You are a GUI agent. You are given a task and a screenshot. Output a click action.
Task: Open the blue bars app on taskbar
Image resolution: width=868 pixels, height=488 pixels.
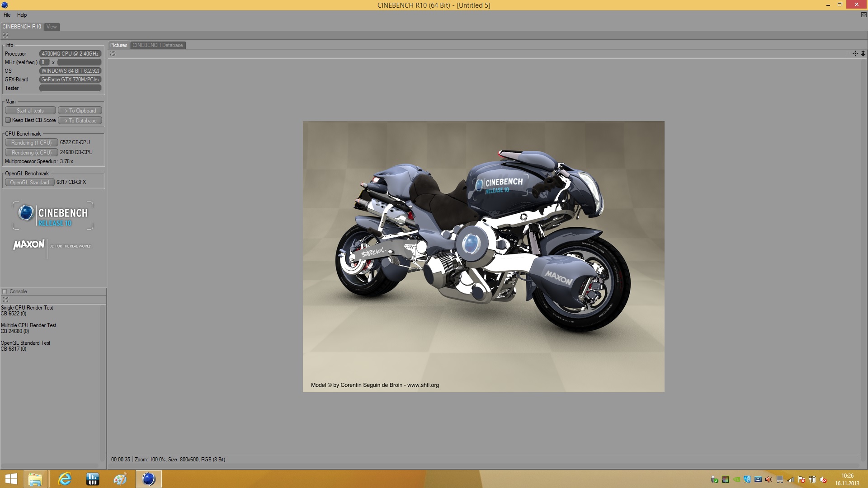pyautogui.click(x=92, y=479)
